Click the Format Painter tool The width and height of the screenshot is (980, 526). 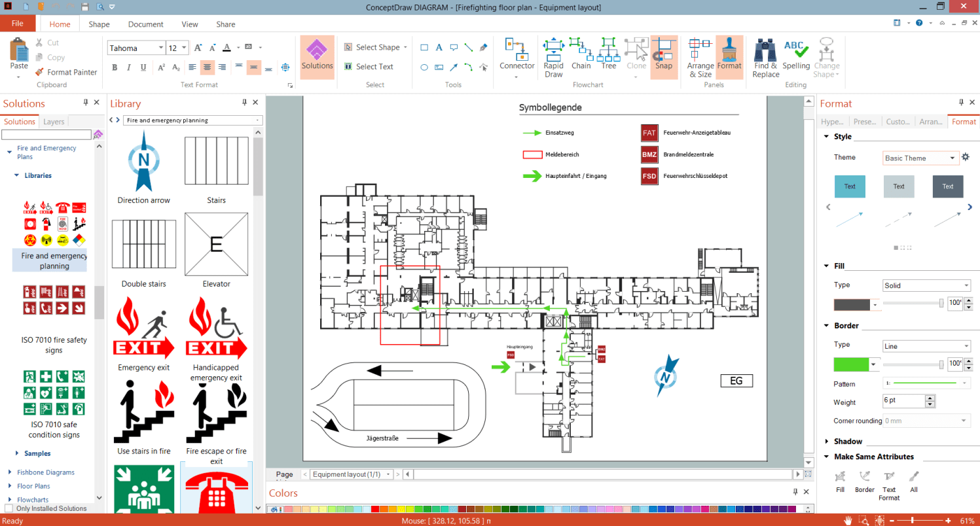coord(66,72)
